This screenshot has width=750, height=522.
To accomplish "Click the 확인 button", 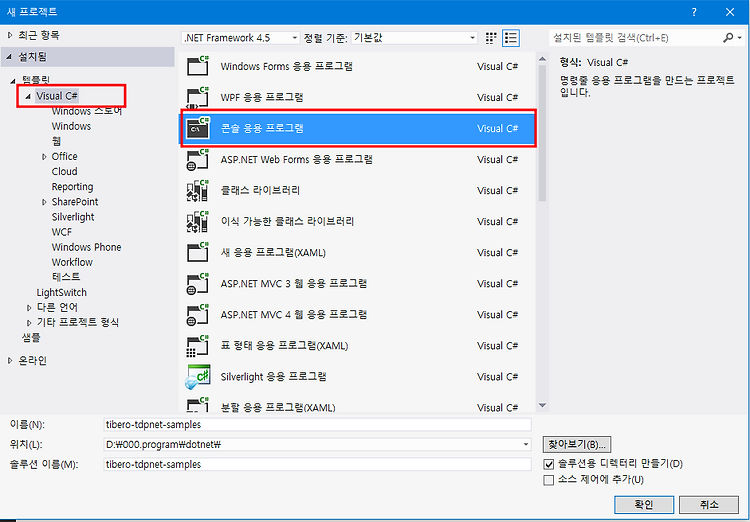I will point(644,504).
